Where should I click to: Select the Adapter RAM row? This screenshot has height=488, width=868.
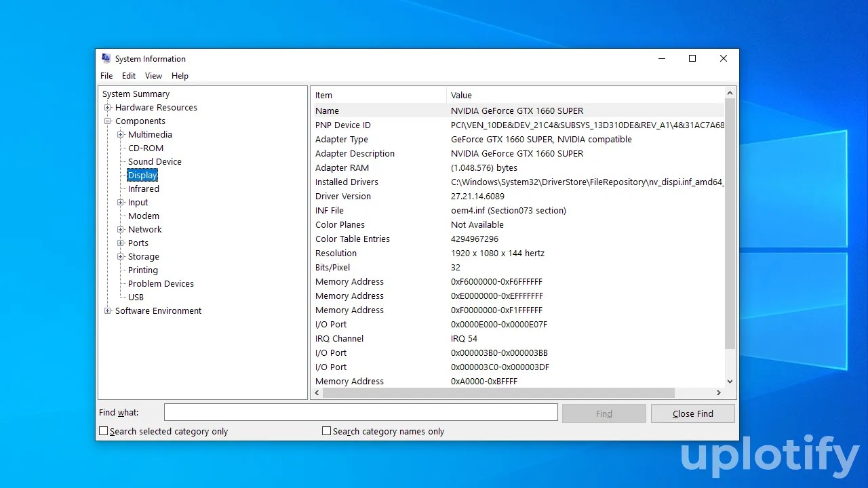[518, 167]
